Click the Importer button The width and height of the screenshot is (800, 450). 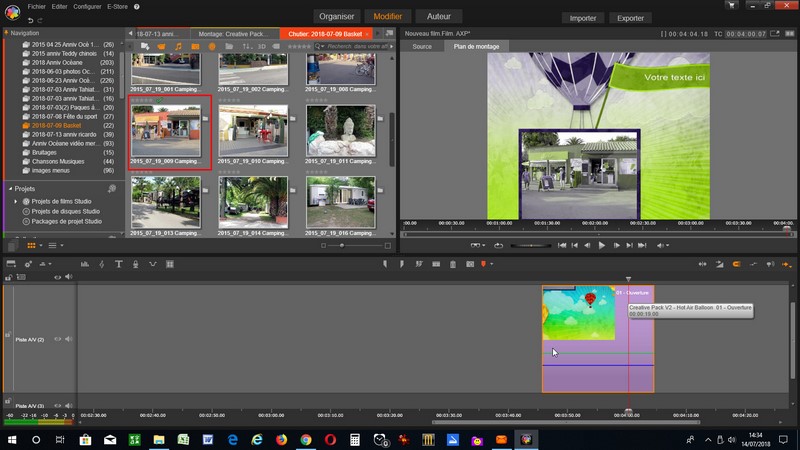(x=583, y=18)
